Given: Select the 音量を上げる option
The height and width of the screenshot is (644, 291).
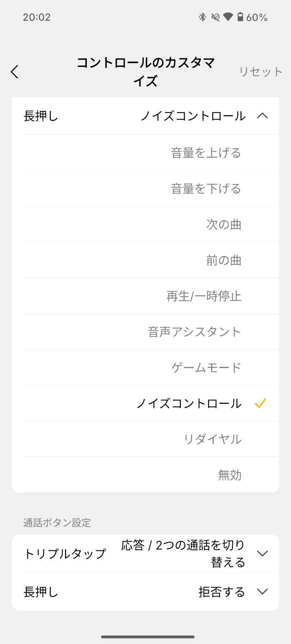Looking at the screenshot, I should 207,152.
